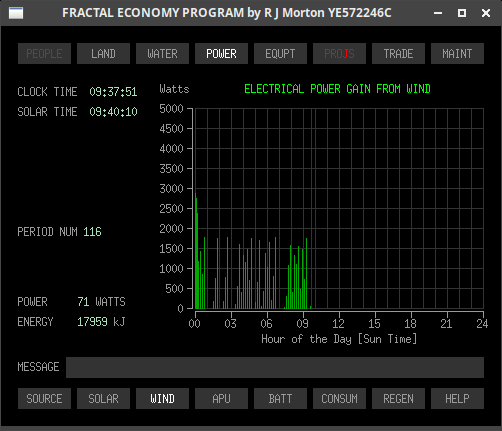Switch to the TRADE tab
This screenshot has width=502, height=431.
coord(398,53)
